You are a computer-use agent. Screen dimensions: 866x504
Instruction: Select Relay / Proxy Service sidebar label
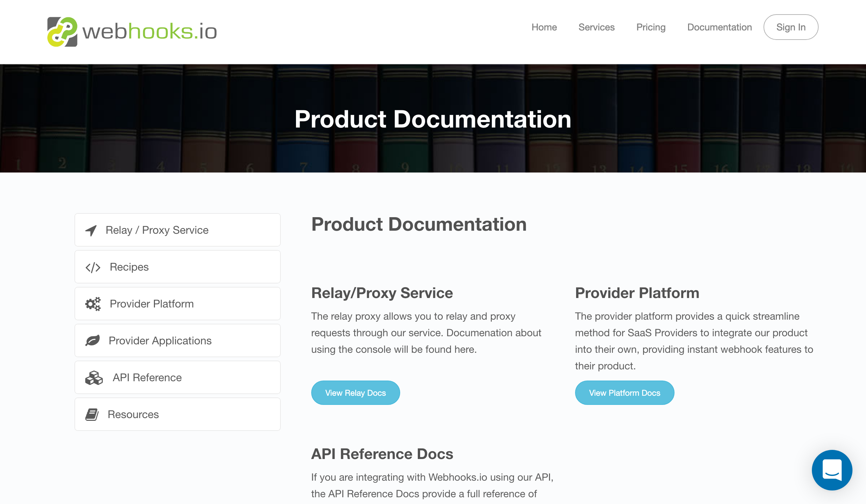(x=157, y=230)
